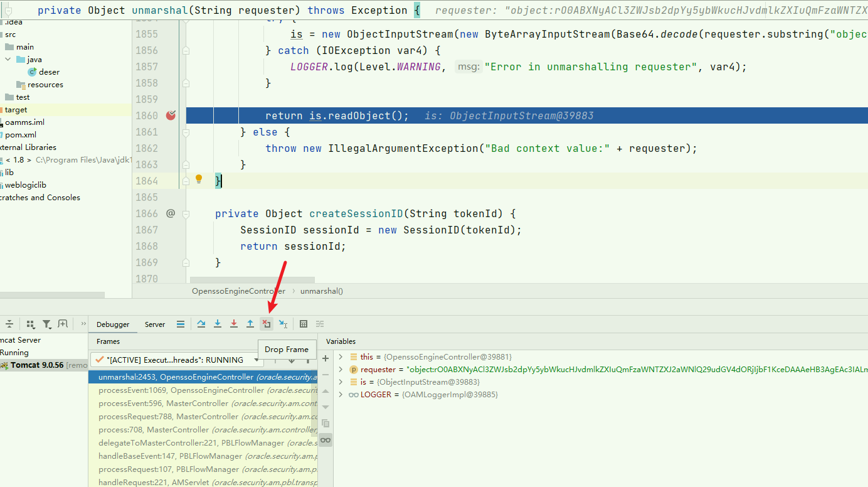The image size is (868, 487).
Task: Click the Drop Frame debugger icon
Action: point(267,324)
